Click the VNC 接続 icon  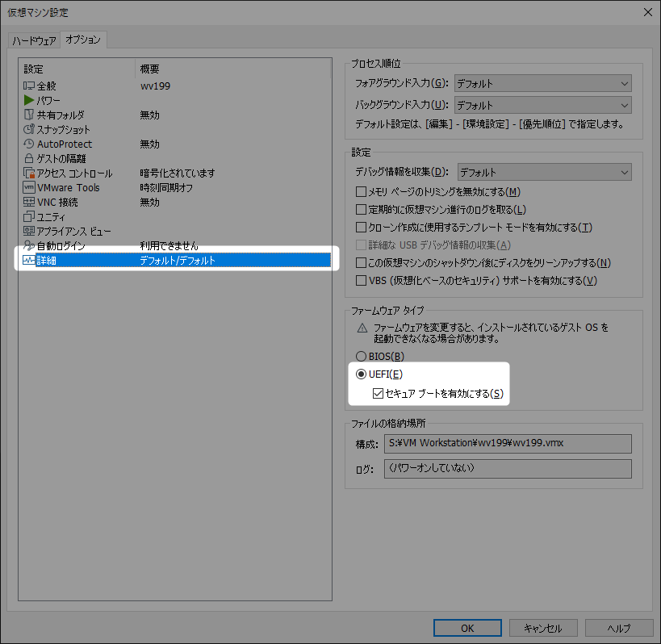tap(29, 202)
